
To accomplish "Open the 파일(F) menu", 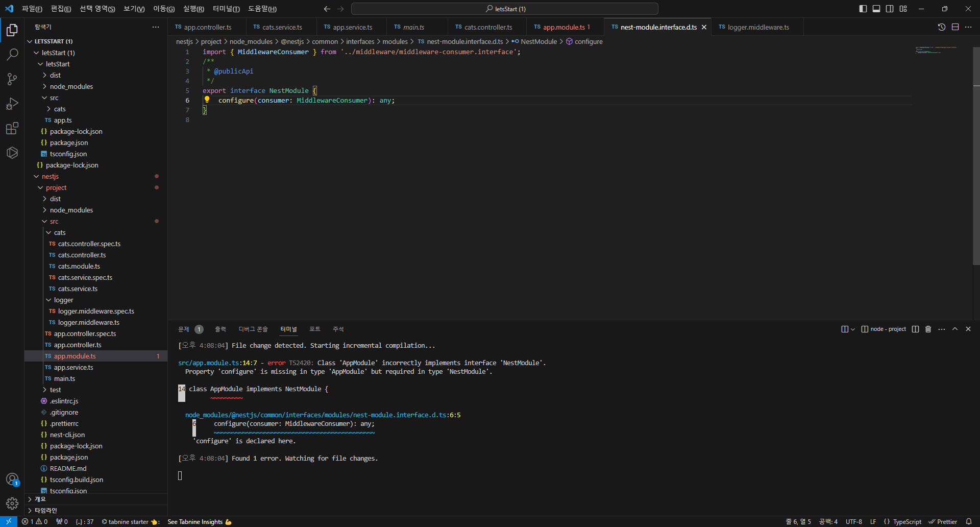I will (32, 9).
